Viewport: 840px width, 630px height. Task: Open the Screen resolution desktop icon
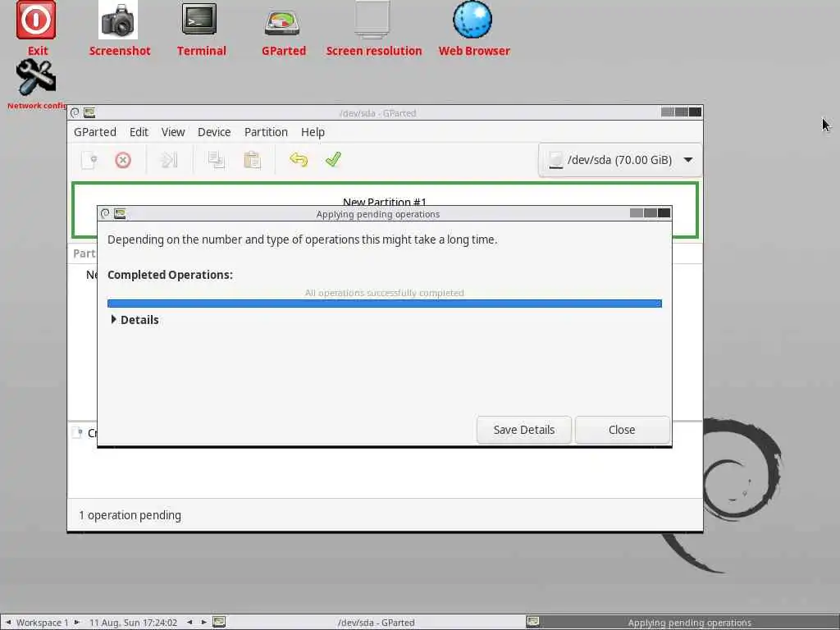coord(372,21)
